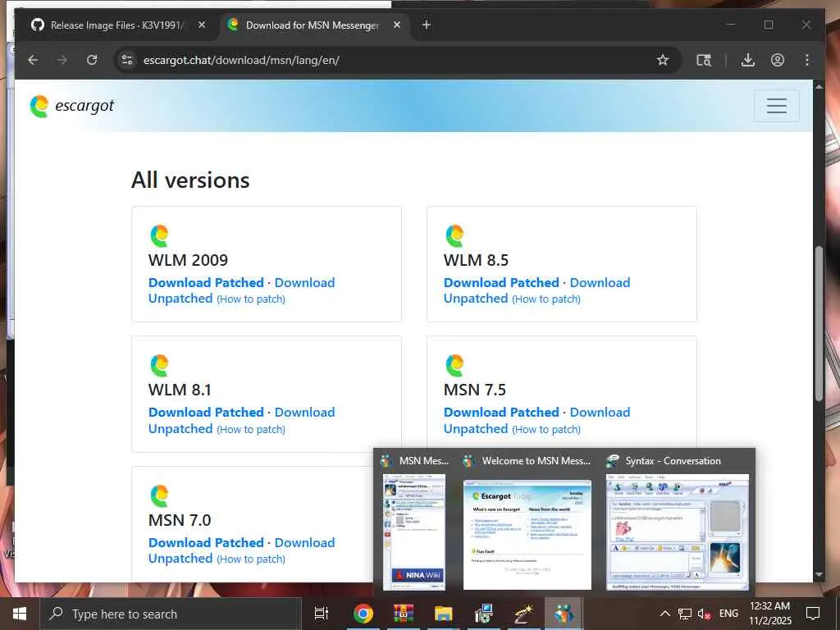Open How to patch for WLM 8.1
The height and width of the screenshot is (630, 840).
(251, 429)
